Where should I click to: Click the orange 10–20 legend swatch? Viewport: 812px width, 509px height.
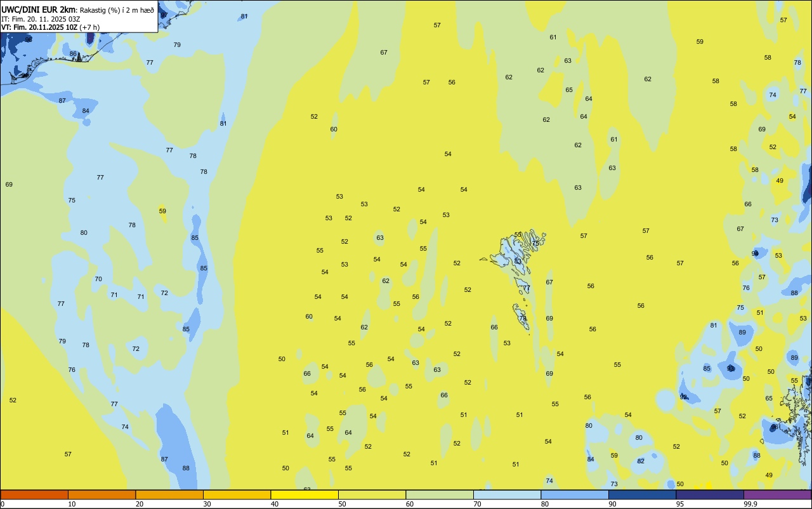tap(101, 494)
